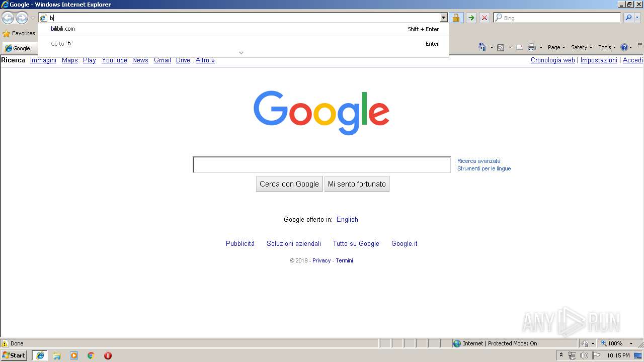Image resolution: width=644 pixels, height=362 pixels.
Task: Open the Safety menu
Action: click(x=582, y=47)
